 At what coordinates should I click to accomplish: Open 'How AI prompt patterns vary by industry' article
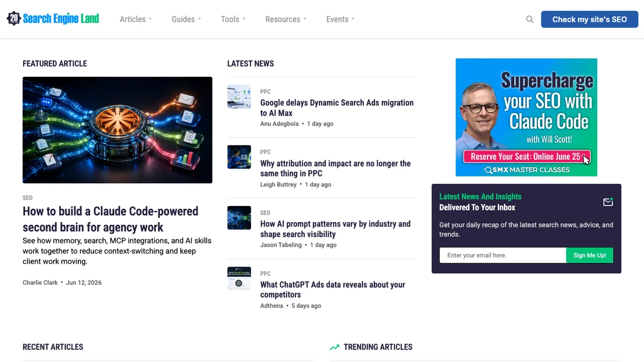coord(335,229)
